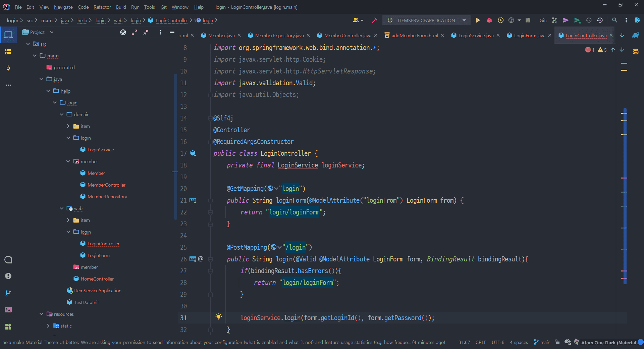The width and height of the screenshot is (644, 349).
Task: Open Search Everywhere magnifier icon
Action: [x=614, y=20]
